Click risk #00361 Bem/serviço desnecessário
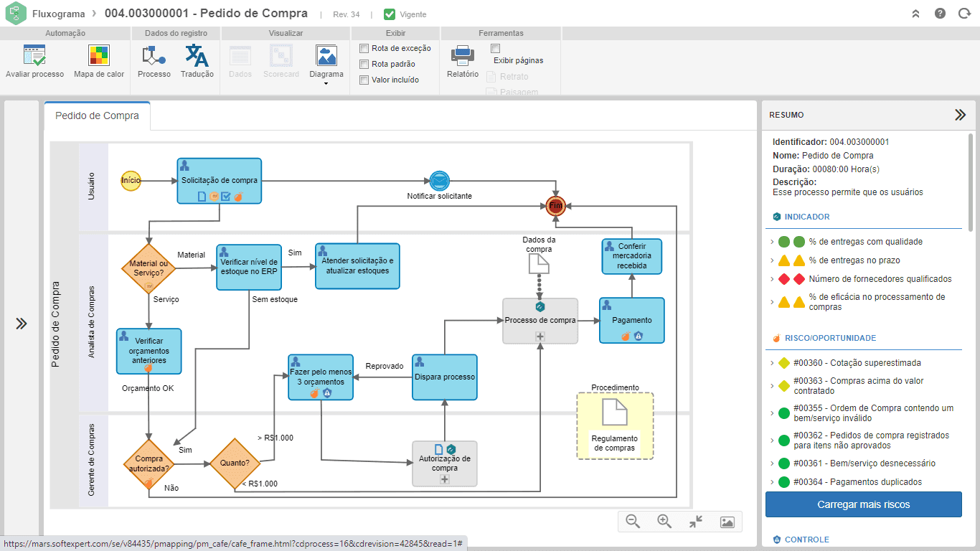The width and height of the screenshot is (980, 551). point(864,463)
